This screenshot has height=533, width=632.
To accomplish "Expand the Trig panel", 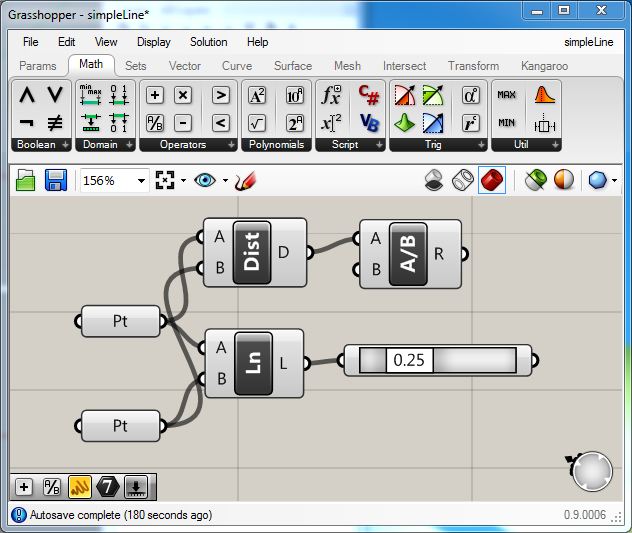I will [x=481, y=144].
